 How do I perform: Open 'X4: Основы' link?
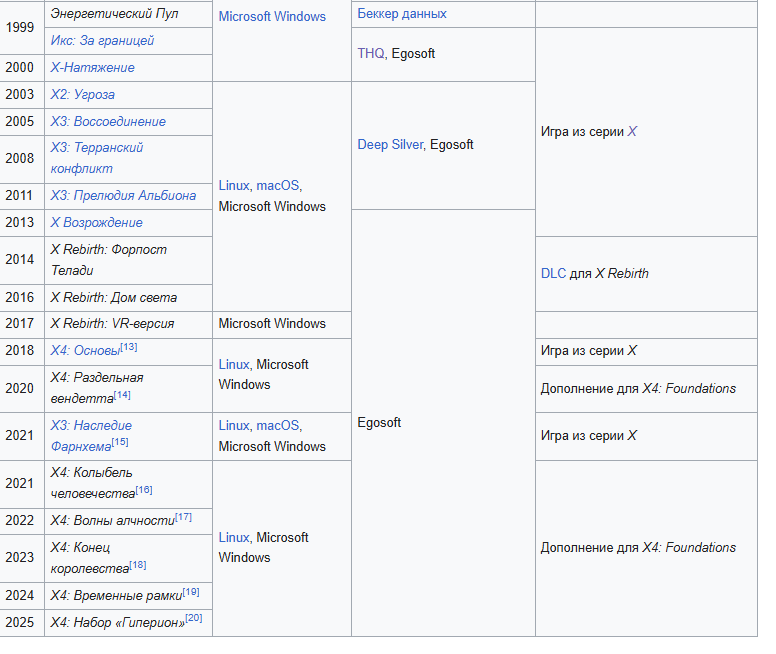[x=85, y=351]
